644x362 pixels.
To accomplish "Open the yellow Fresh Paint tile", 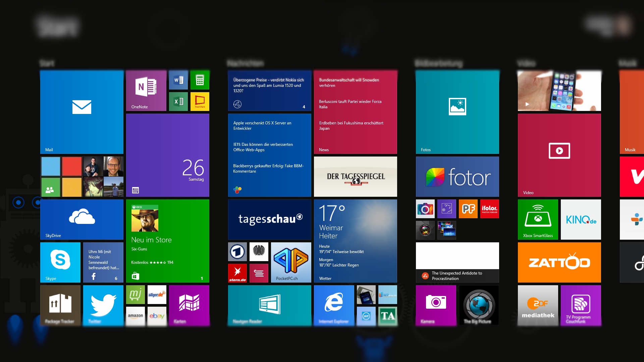I will [200, 102].
